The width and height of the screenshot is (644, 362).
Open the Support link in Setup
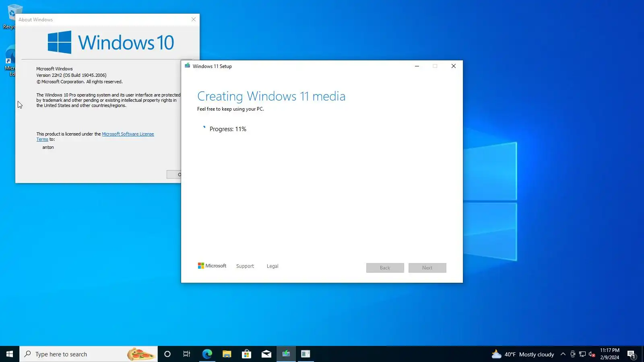tap(245, 266)
